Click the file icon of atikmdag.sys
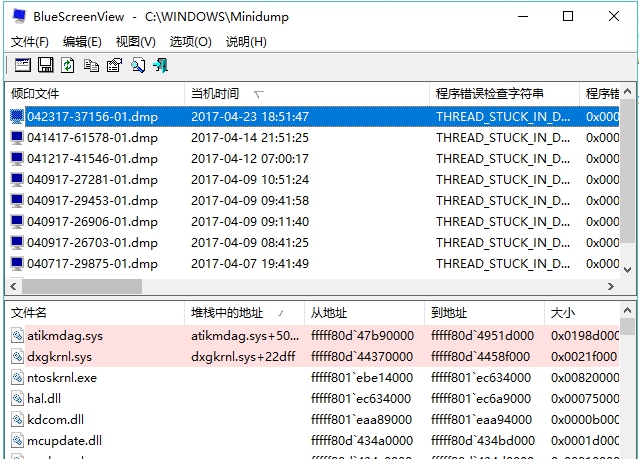The height and width of the screenshot is (459, 640). 17,335
